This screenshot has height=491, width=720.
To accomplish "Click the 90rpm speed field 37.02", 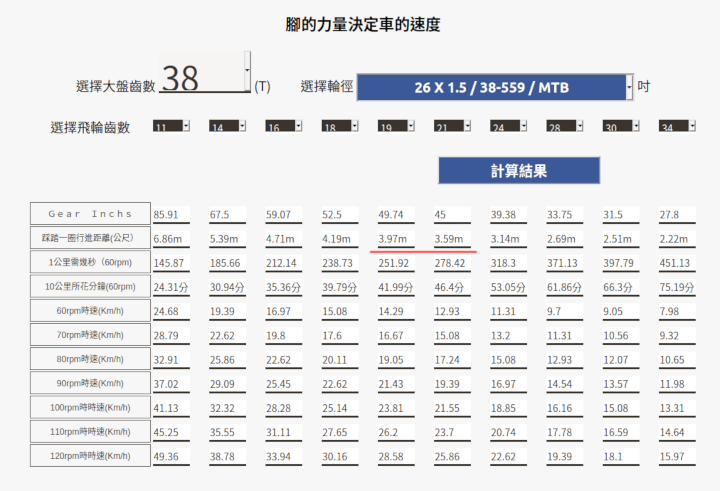I will (171, 384).
